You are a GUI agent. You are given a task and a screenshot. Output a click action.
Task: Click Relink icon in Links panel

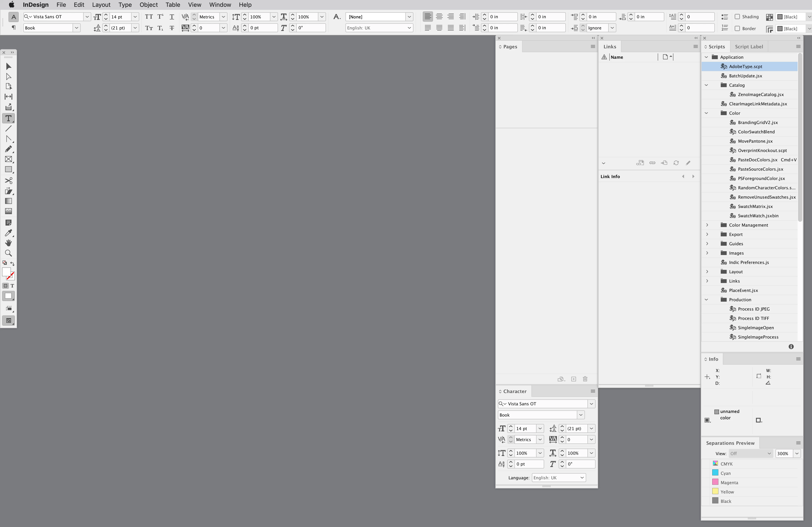pyautogui.click(x=652, y=163)
